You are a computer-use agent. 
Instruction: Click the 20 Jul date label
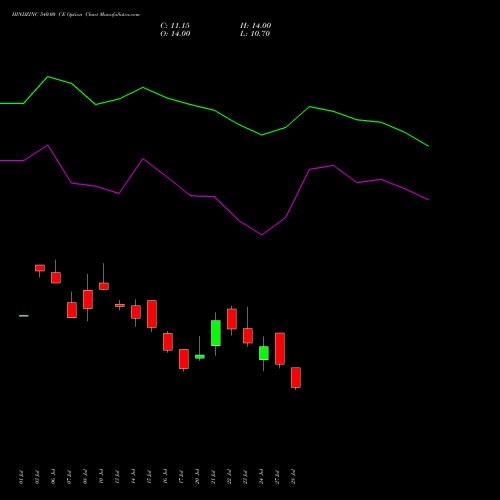[197, 477]
